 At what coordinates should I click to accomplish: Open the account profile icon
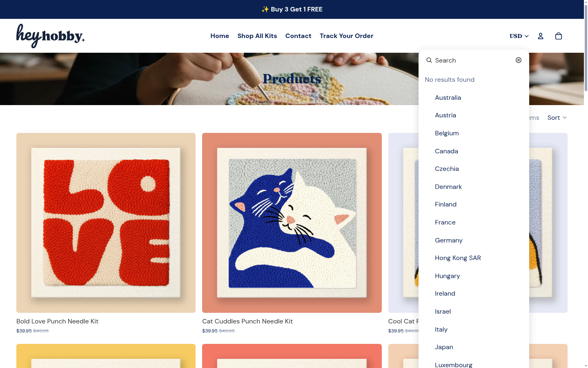point(541,36)
